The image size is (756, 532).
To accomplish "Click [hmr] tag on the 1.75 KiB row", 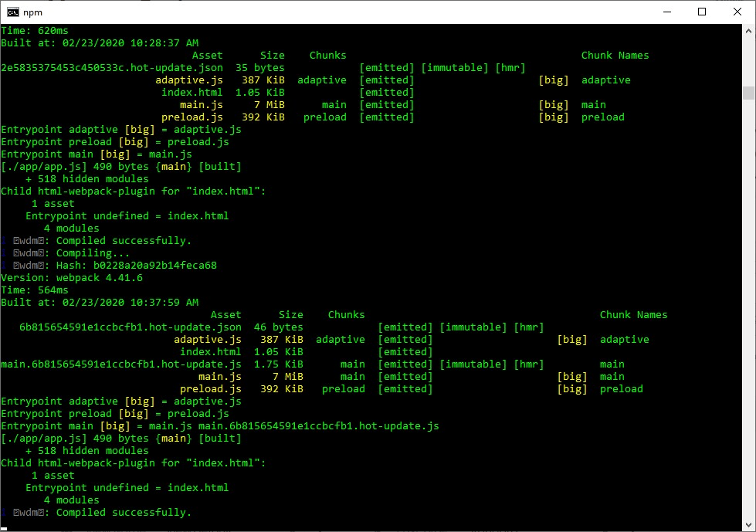I will coord(529,364).
